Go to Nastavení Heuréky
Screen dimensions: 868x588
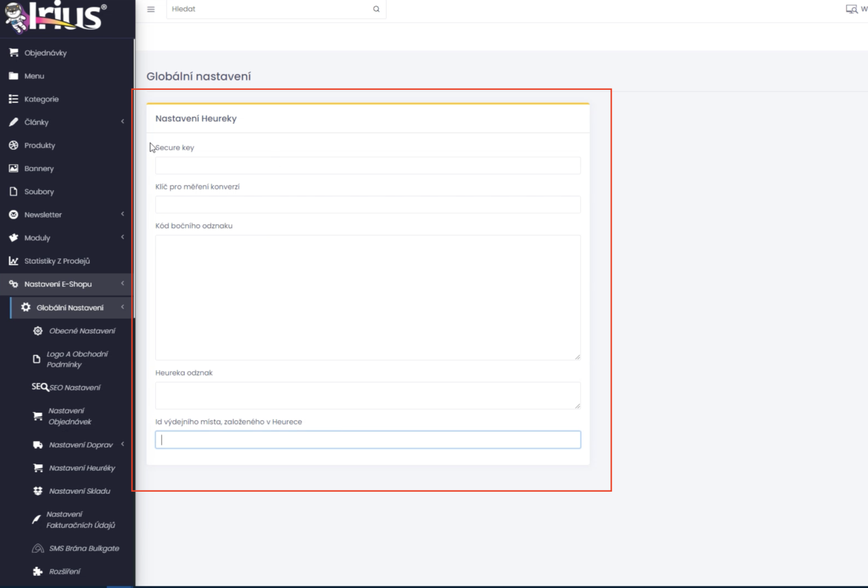[82, 468]
